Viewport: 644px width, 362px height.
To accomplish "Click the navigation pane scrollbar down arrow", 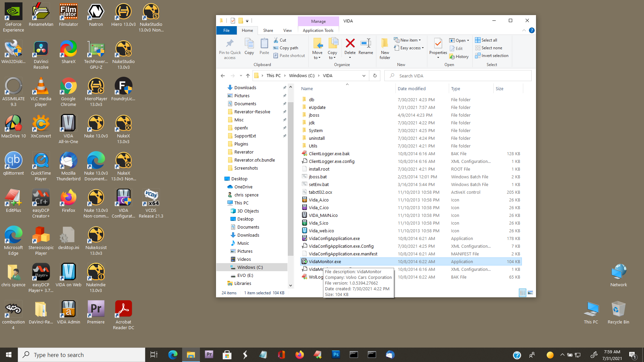I will (x=290, y=286).
